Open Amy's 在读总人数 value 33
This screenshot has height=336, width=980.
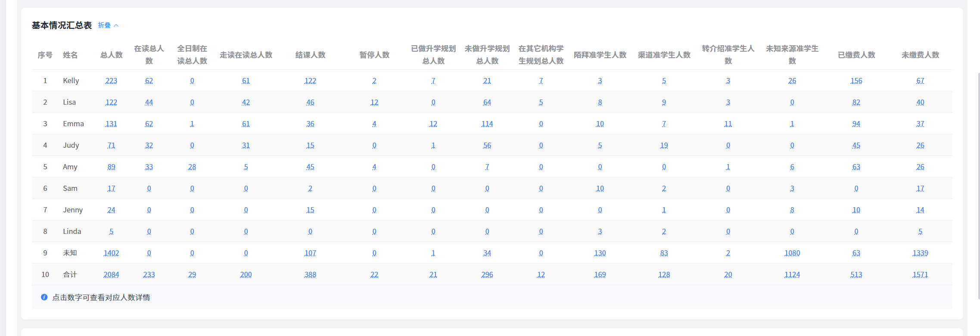point(149,167)
